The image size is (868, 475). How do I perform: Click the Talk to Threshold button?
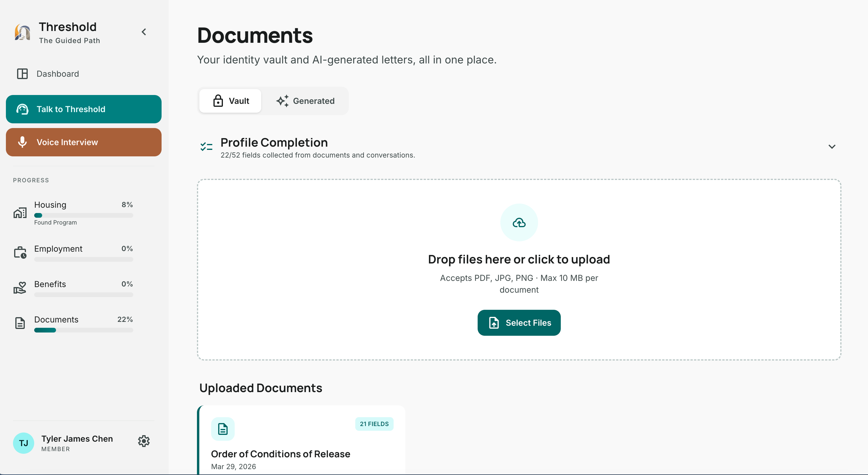(83, 109)
